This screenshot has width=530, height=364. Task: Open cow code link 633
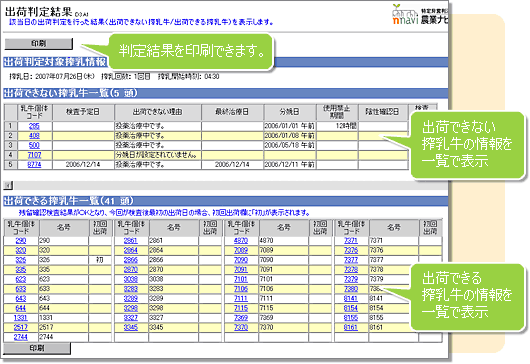tap(21, 289)
